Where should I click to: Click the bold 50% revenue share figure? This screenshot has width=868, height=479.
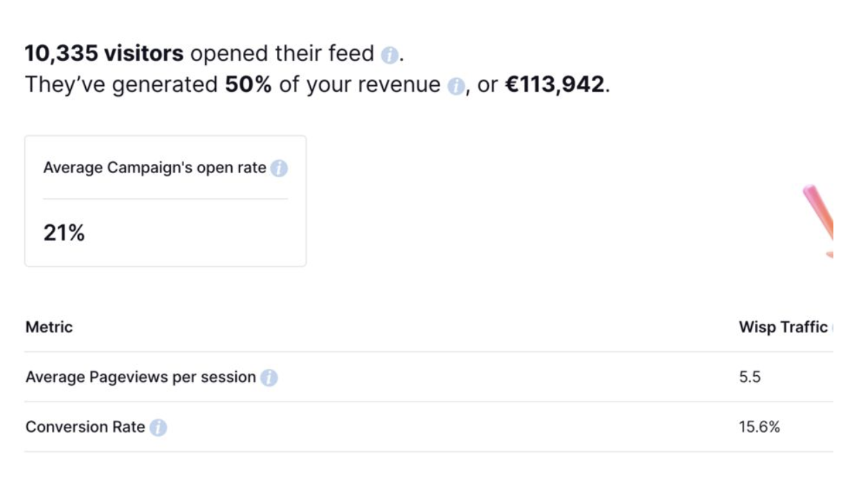click(x=248, y=85)
